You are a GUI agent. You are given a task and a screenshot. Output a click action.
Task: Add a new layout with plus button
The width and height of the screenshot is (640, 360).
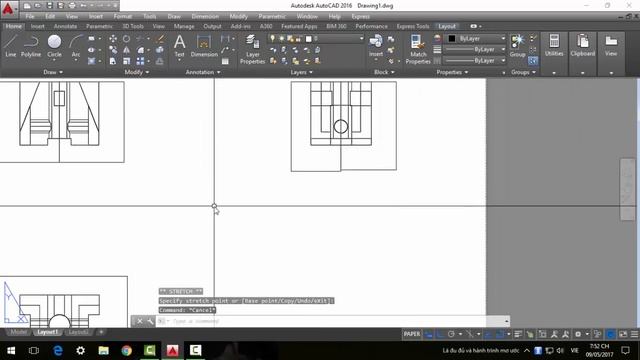[101, 332]
